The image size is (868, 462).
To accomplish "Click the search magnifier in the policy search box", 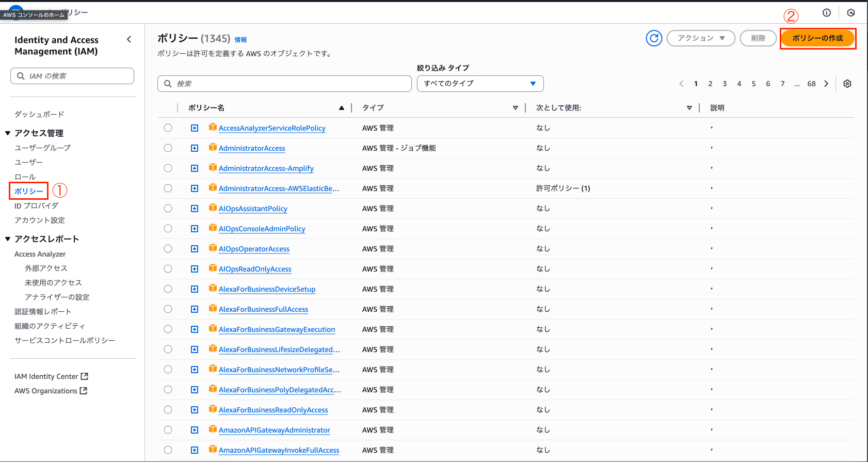I will 168,84.
